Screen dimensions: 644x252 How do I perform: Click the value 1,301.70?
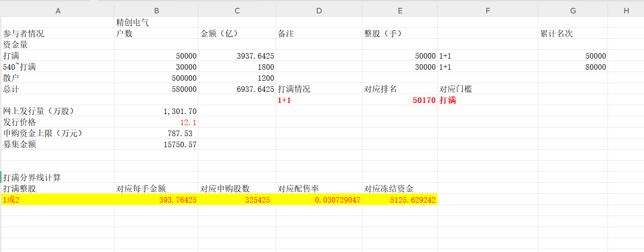[156, 111]
